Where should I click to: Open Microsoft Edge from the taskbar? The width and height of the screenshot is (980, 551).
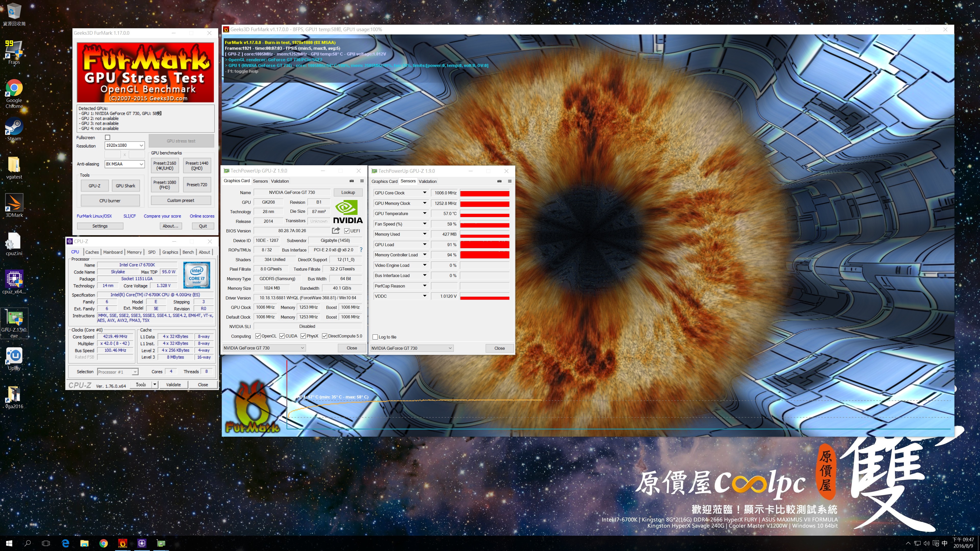(65, 543)
